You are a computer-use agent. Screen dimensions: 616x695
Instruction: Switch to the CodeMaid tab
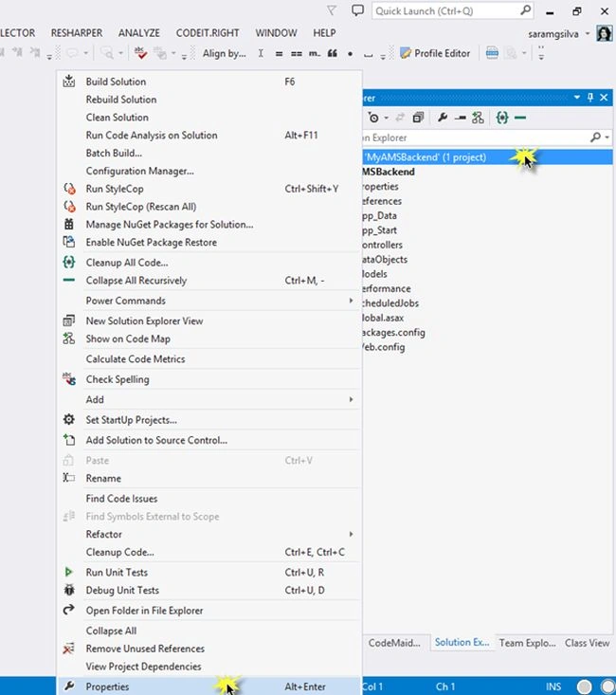[394, 643]
